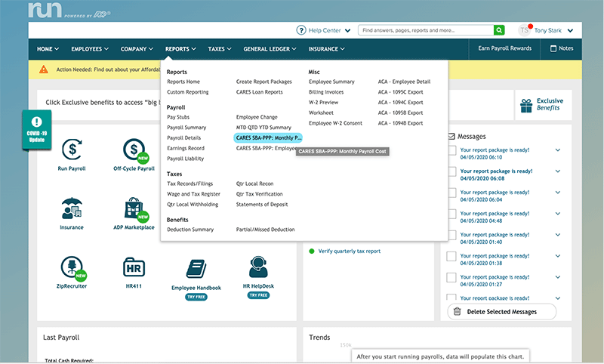This screenshot has width=604, height=364.
Task: Click Earn Payroll Rewards
Action: click(x=504, y=48)
